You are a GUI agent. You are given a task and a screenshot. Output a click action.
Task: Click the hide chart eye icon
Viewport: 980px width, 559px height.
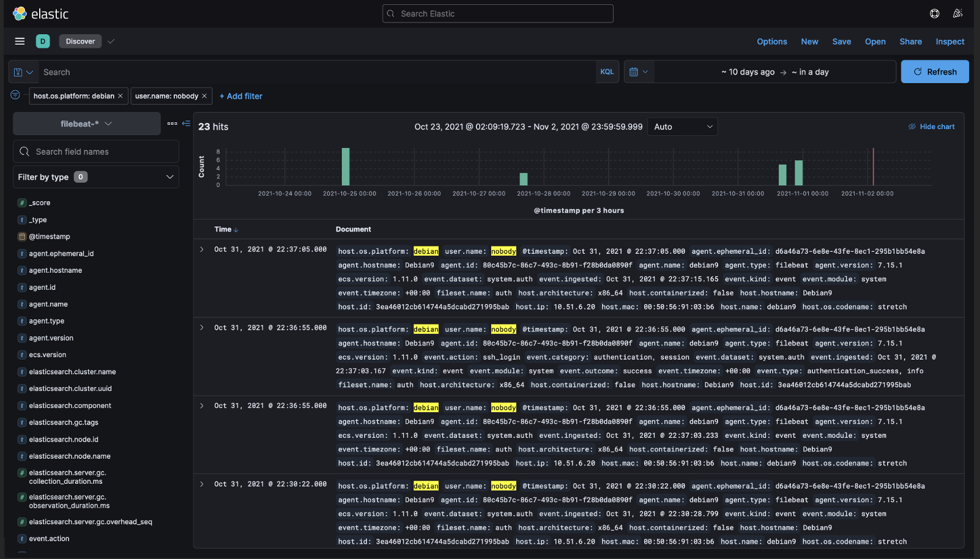coord(912,127)
